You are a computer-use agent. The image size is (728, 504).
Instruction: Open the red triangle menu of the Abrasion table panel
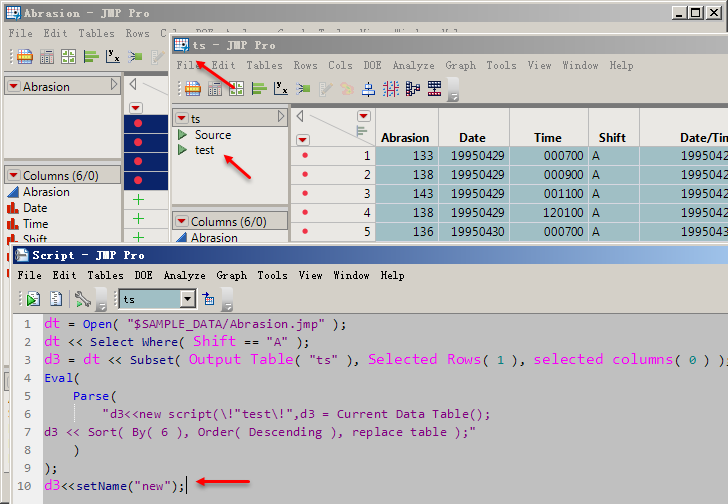13,87
